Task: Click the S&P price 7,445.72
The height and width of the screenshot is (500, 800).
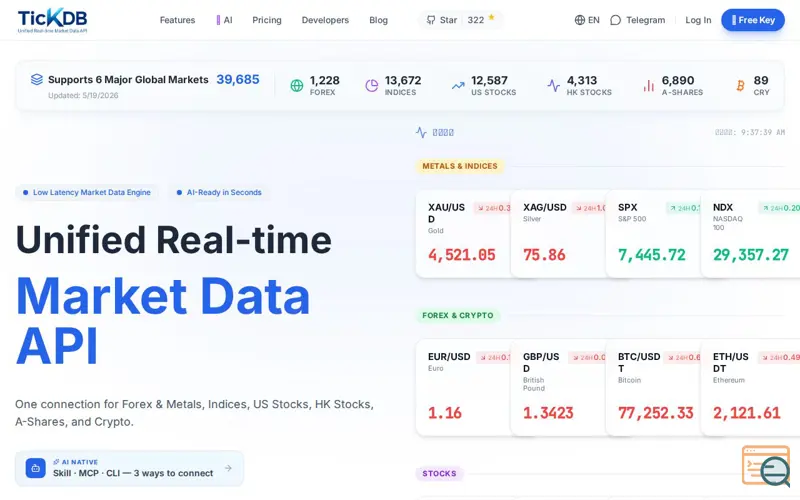Action: tap(652, 255)
